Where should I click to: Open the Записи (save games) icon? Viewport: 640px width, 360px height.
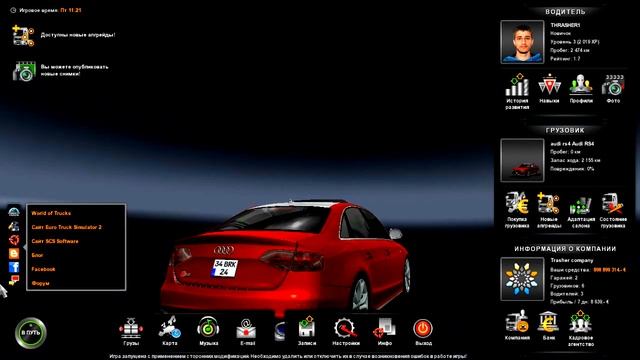click(x=307, y=328)
